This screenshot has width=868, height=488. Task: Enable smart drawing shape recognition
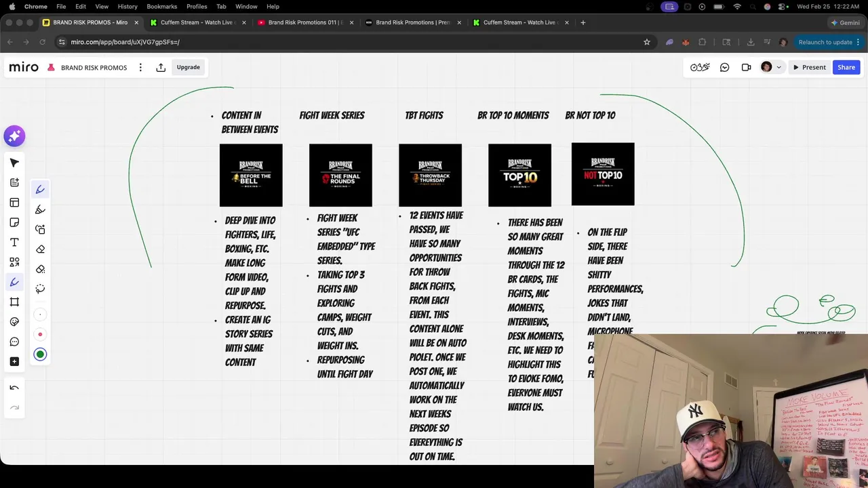tap(40, 230)
